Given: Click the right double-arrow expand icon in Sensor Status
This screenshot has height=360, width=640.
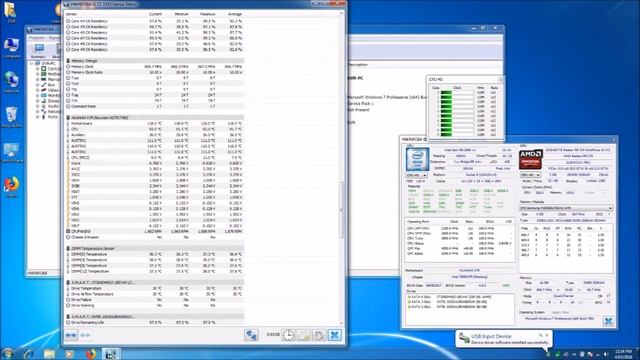Looking at the screenshot, I should tap(85, 335).
